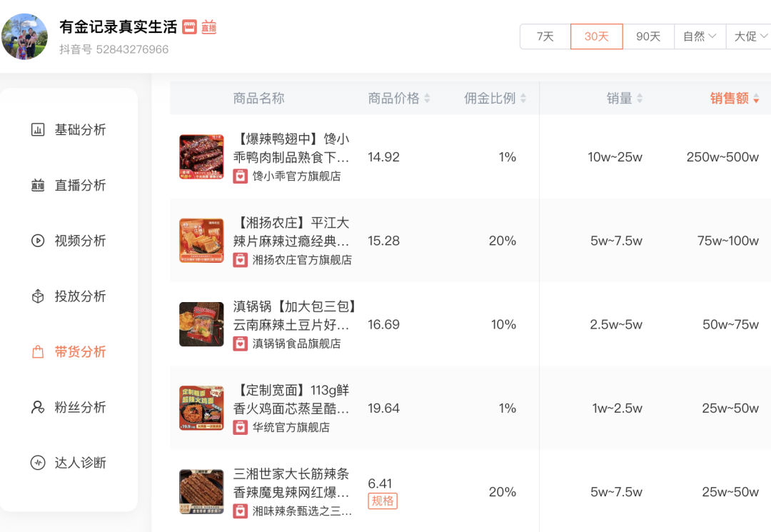Click the 带货分析 shopping bag icon
The width and height of the screenshot is (771, 532).
click(x=38, y=352)
